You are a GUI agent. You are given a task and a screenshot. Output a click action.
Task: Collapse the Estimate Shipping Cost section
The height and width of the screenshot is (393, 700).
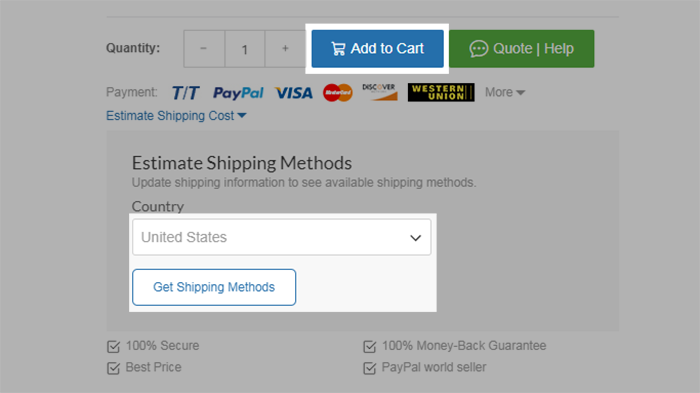point(176,116)
